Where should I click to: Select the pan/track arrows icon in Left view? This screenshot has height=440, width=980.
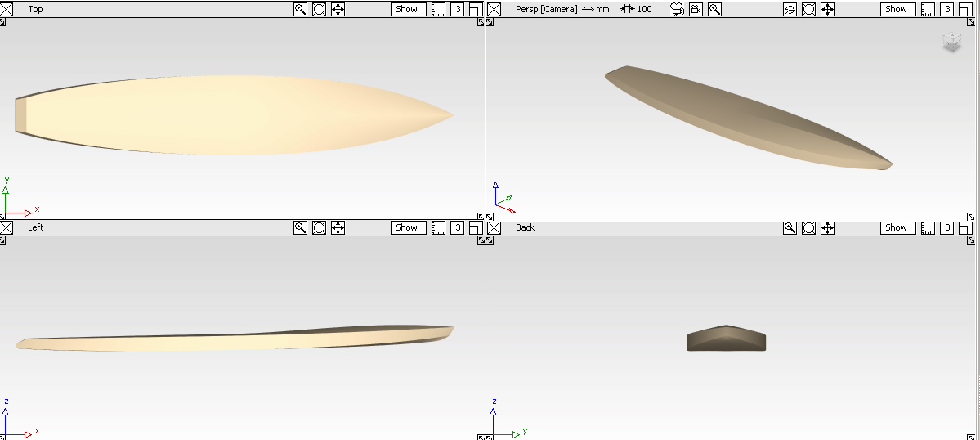[338, 228]
